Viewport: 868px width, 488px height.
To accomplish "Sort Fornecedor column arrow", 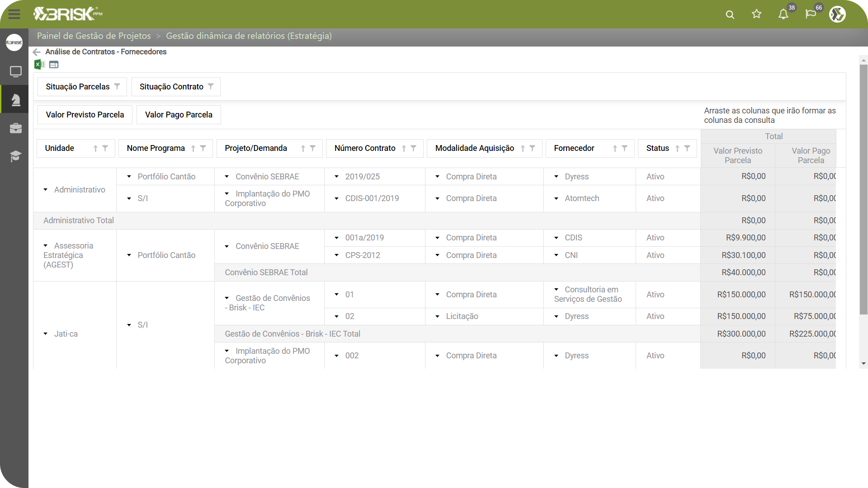I will tap(615, 149).
